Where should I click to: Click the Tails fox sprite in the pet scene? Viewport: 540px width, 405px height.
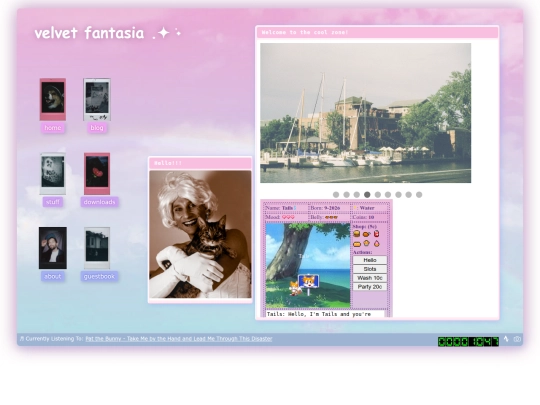click(x=294, y=288)
